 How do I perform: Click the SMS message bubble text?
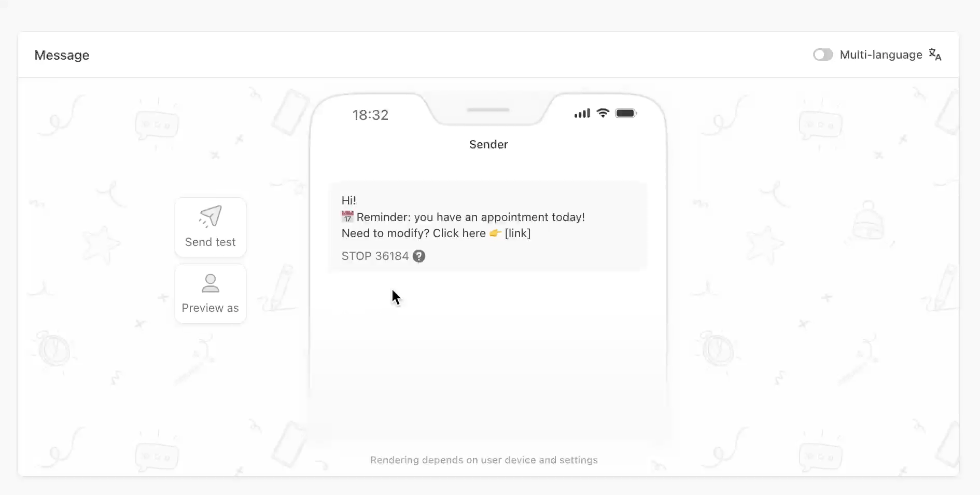[x=463, y=217]
